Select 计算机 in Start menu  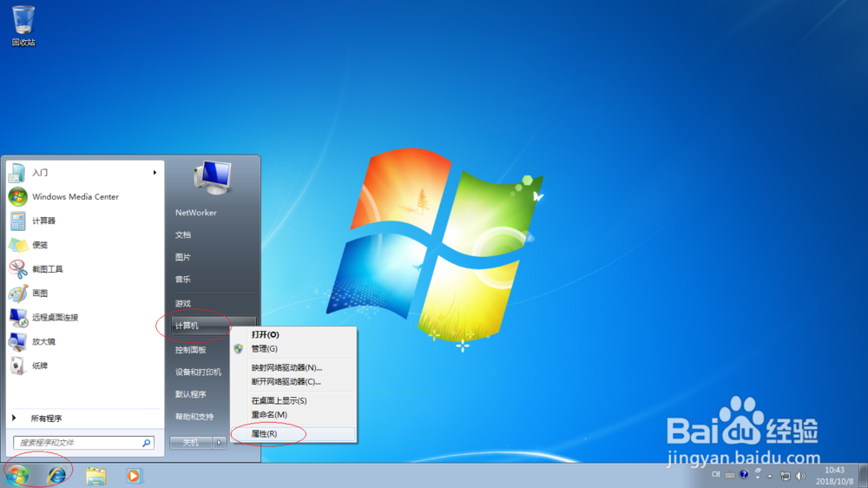214,326
